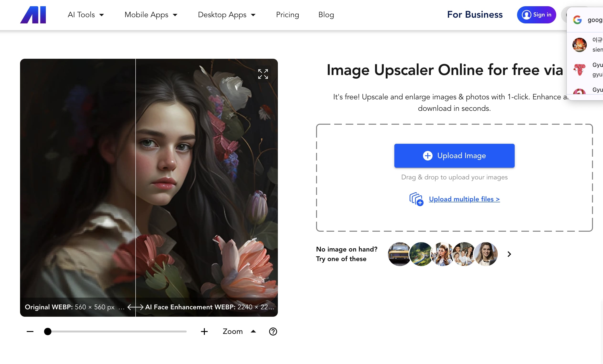Open the Desktop Apps dropdown menu
603x364 pixels.
click(227, 15)
